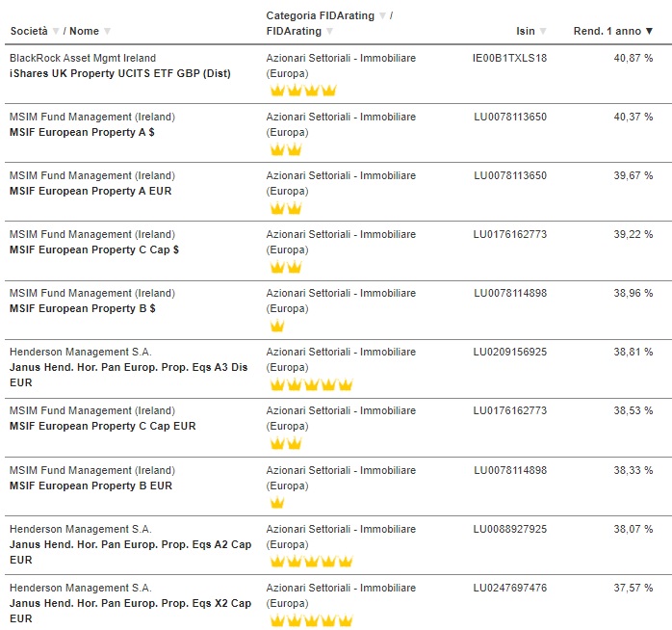Image resolution: width=672 pixels, height=630 pixels.
Task: Click return value 37,57 %
Action: [633, 588]
